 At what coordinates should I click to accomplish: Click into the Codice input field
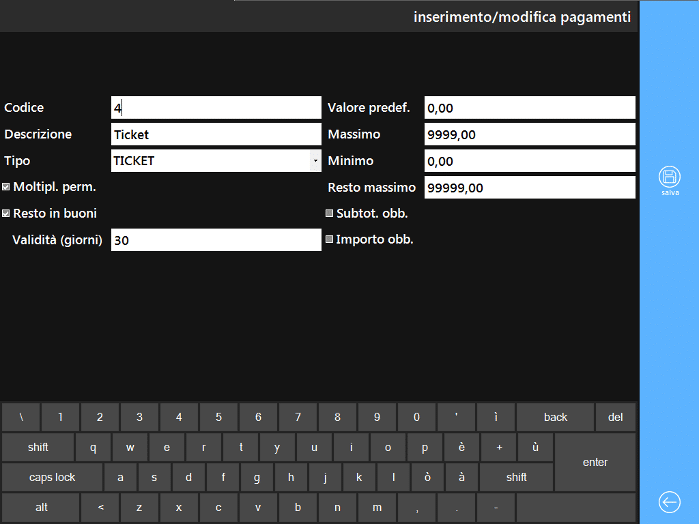[216, 108]
